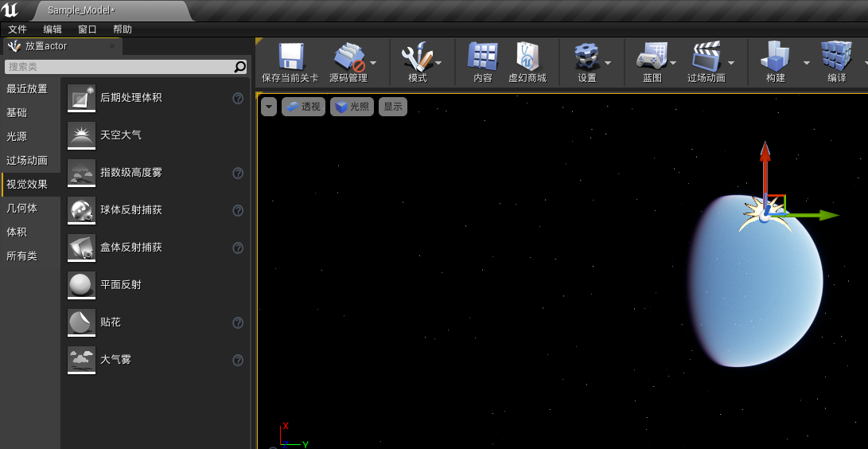Open help for 球体反射捕获

click(238, 210)
